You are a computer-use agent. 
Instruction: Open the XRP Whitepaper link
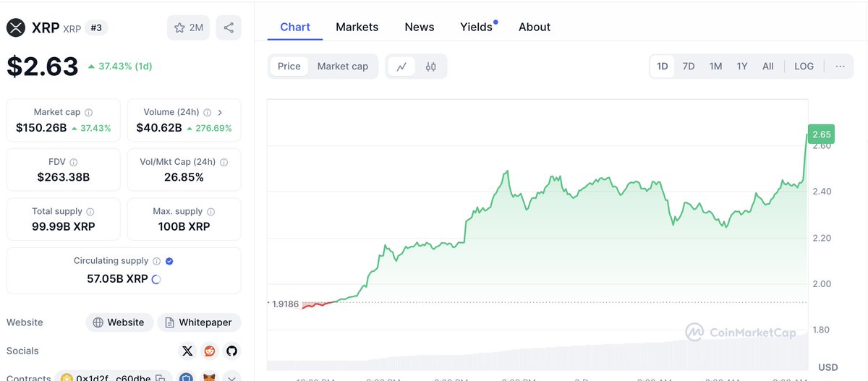(200, 322)
